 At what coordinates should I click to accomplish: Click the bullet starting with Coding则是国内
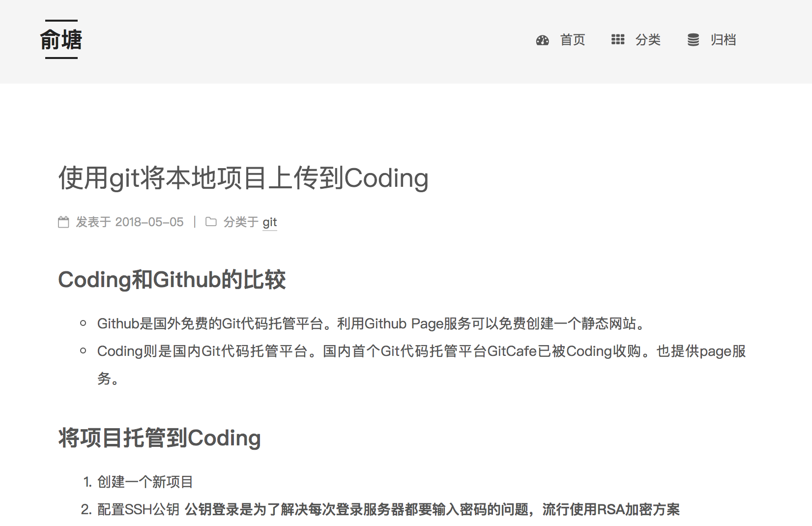click(421, 351)
